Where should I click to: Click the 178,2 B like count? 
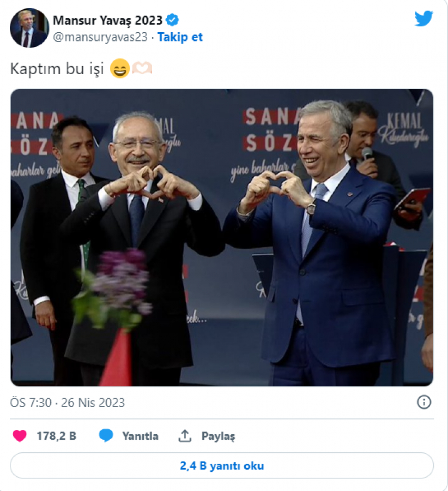(x=56, y=436)
